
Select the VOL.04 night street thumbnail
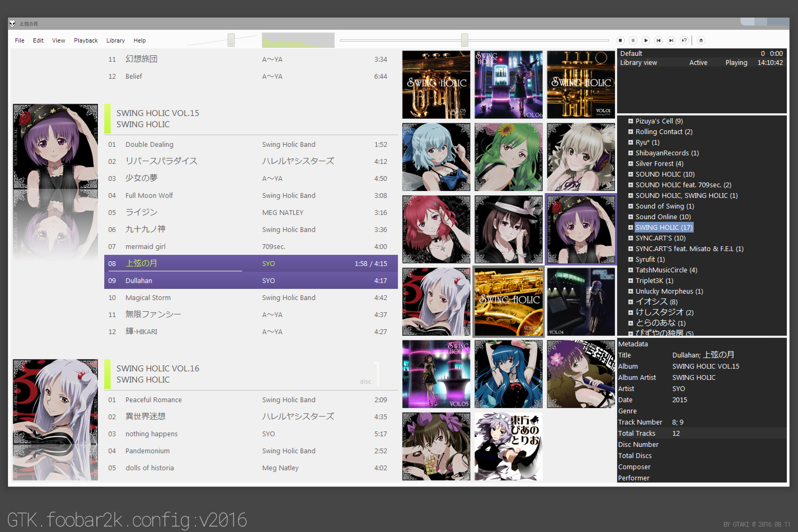(x=581, y=302)
